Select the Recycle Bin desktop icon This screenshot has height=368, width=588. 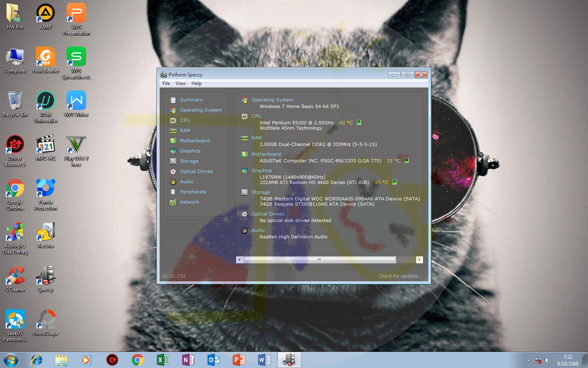[x=15, y=105]
